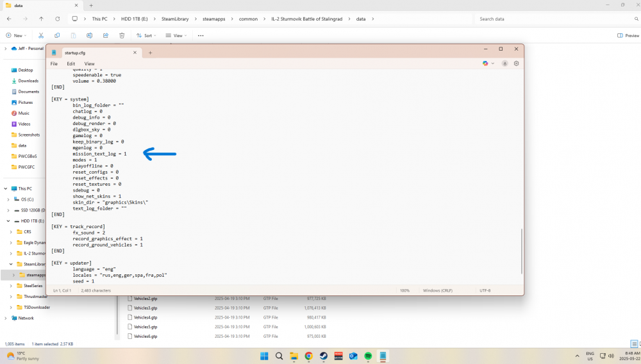Open the View dropdown in Explorer toolbar

[x=176, y=35]
